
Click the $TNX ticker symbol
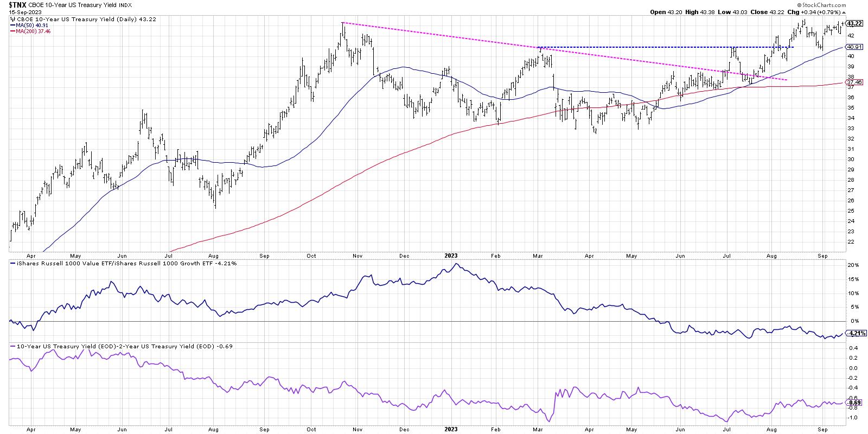point(18,4)
